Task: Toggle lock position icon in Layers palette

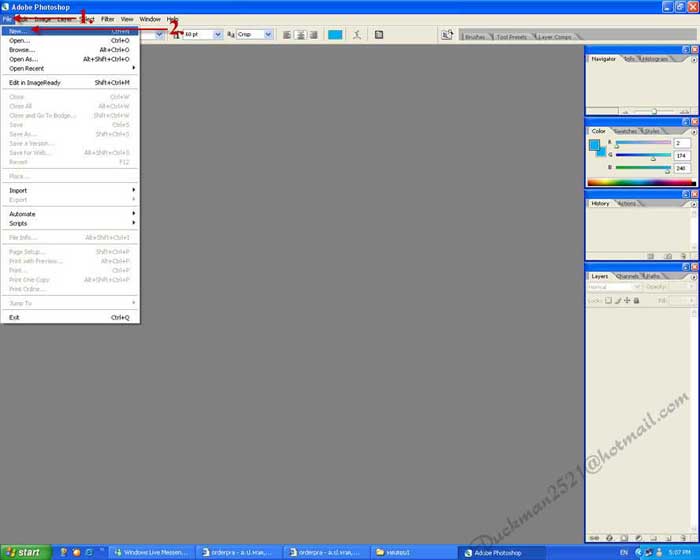Action: point(627,301)
